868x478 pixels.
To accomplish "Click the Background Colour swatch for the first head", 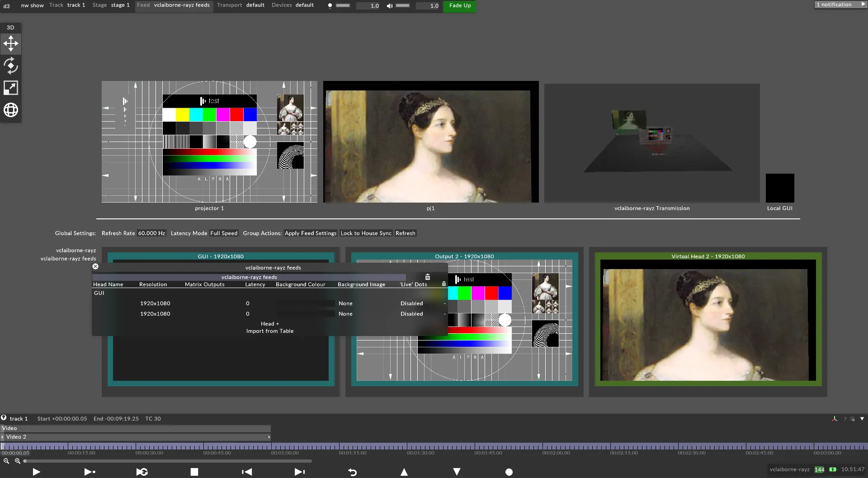I will point(304,303).
